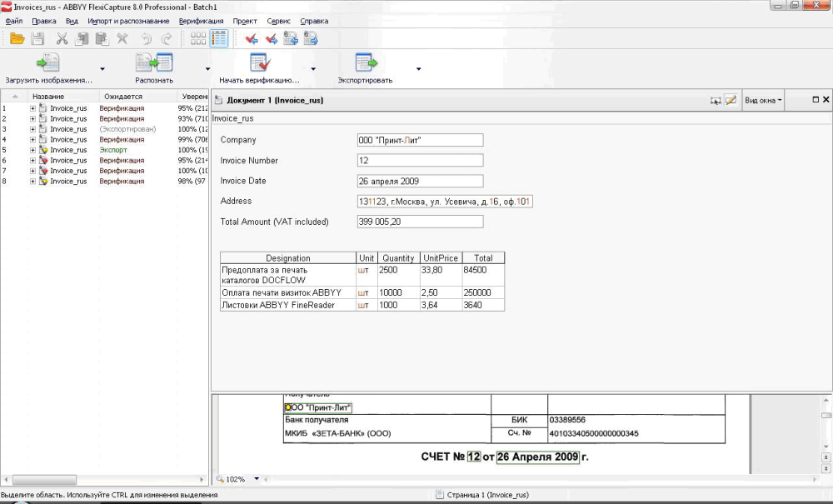The image size is (833, 504).
Task: Click document 8 yellow flag document icon
Action: pyautogui.click(x=43, y=182)
